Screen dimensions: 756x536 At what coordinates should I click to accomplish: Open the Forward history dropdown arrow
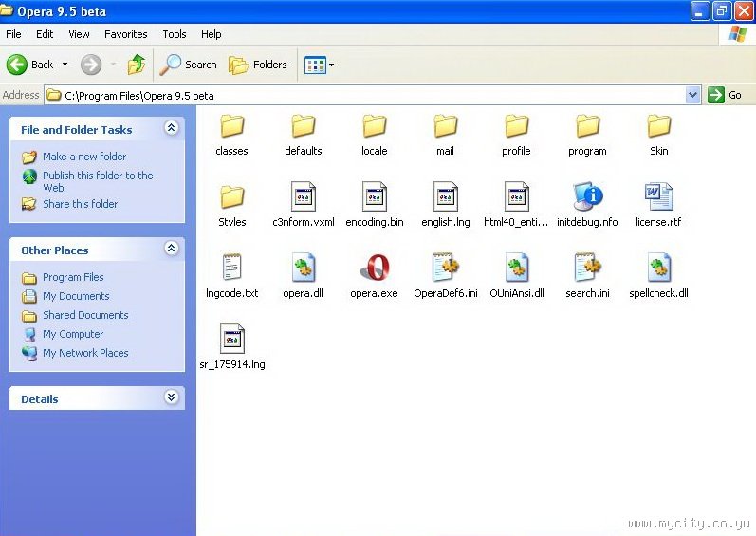coord(113,65)
